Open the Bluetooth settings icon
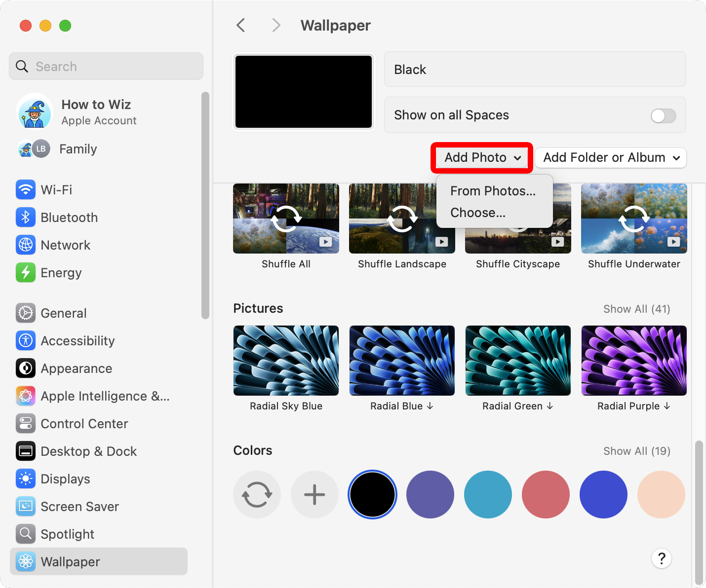The height and width of the screenshot is (588, 706). (x=26, y=217)
